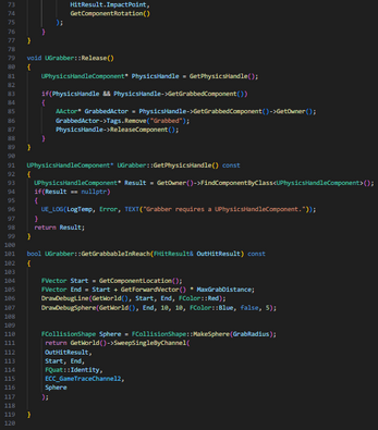Click MaxGrabDistance on line 105
Viewport: 378px width, 430px height.
coord(224,290)
